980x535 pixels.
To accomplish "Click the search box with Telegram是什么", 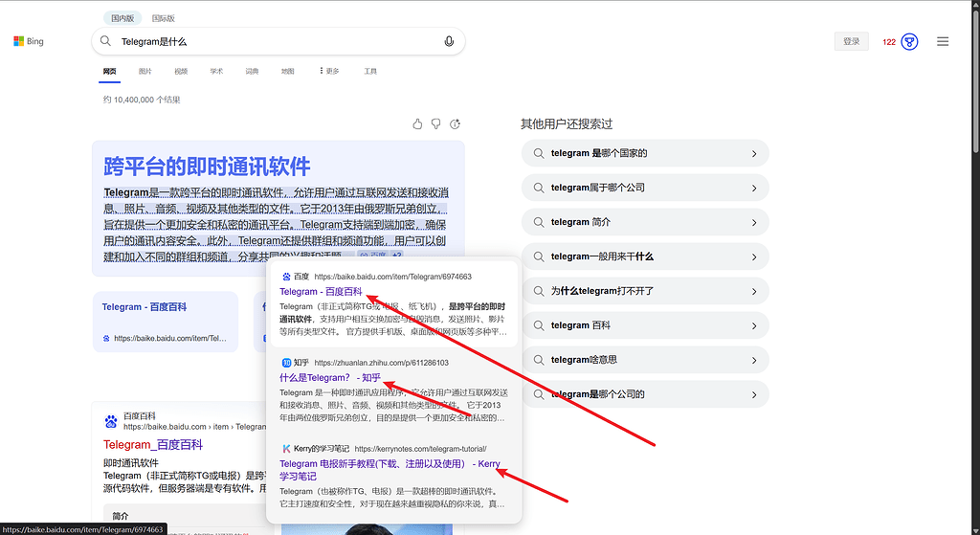I will 278,41.
